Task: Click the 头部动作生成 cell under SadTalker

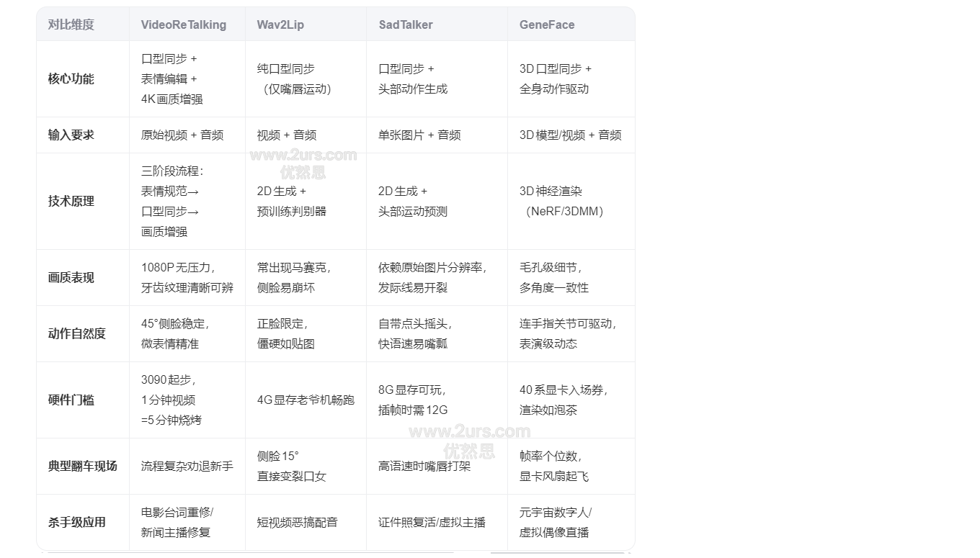Action: pos(437,79)
